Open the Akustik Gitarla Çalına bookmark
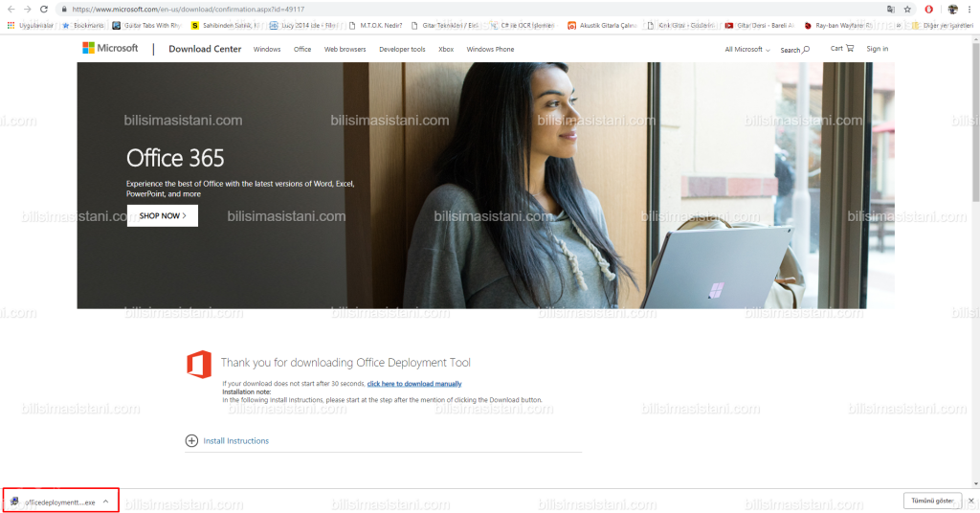Image resolution: width=980 pixels, height=513 pixels. click(x=602, y=26)
